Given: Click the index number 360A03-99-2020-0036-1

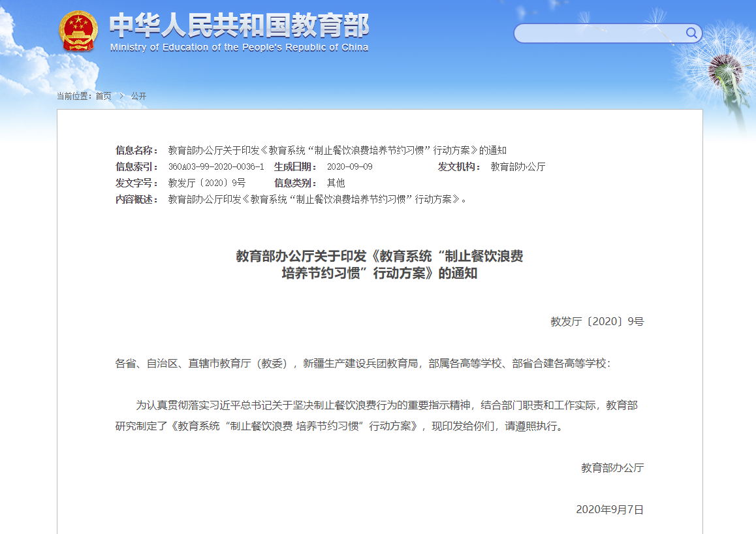Looking at the screenshot, I should tap(216, 166).
